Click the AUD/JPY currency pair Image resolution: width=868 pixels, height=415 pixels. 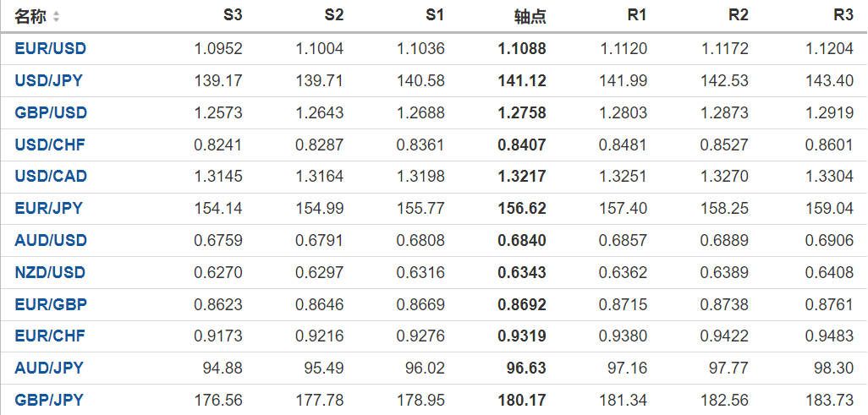pos(48,369)
